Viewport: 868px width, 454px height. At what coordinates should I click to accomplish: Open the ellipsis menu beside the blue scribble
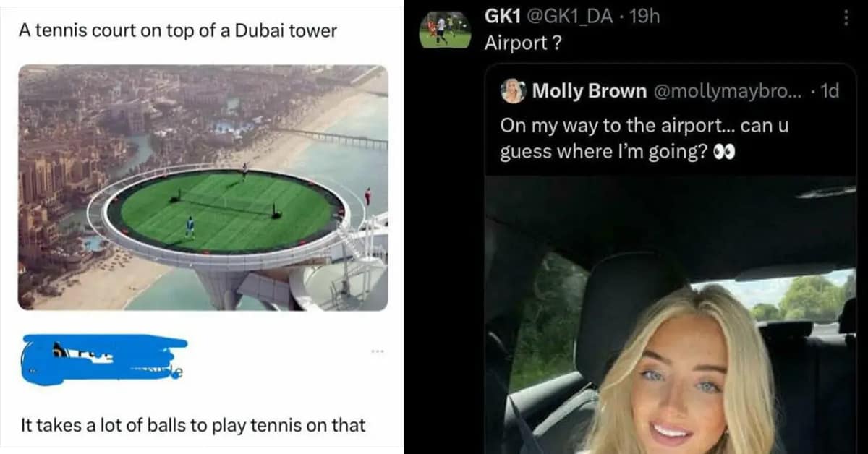376,352
